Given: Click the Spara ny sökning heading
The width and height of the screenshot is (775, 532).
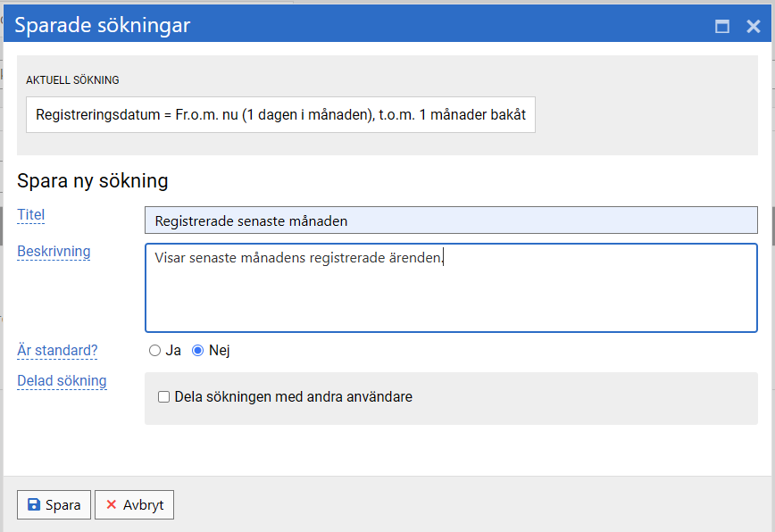Looking at the screenshot, I should point(93,181).
